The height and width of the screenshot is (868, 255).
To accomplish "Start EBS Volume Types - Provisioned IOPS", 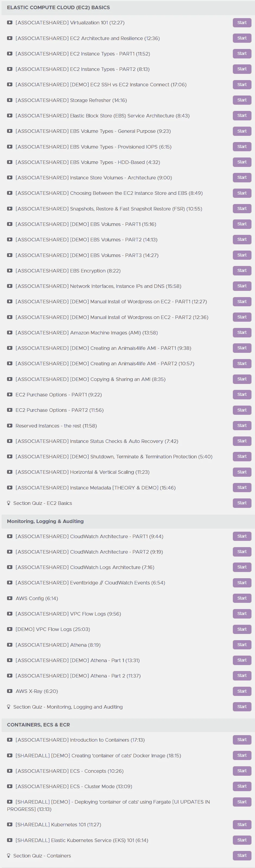I will pyautogui.click(x=242, y=147).
